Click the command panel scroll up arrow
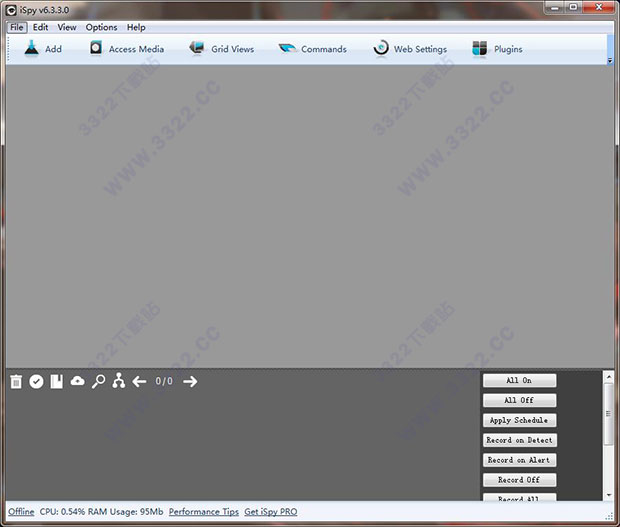 click(609, 377)
